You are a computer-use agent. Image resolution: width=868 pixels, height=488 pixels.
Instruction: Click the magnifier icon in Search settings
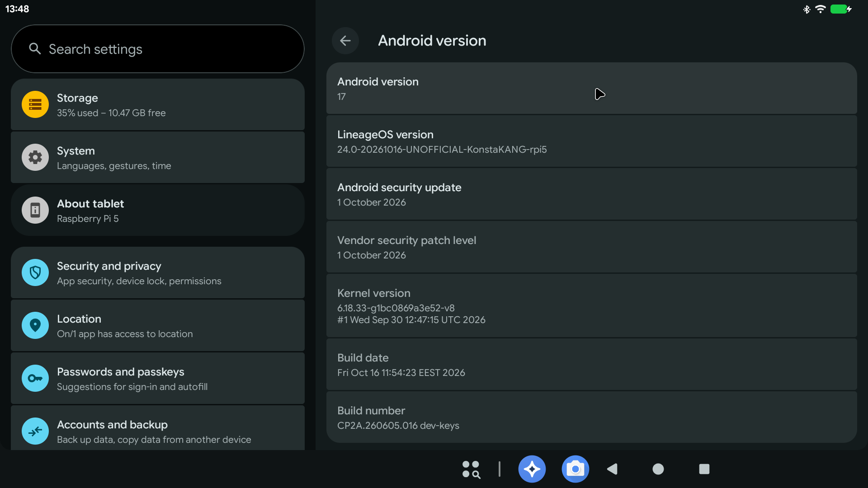pyautogui.click(x=35, y=49)
